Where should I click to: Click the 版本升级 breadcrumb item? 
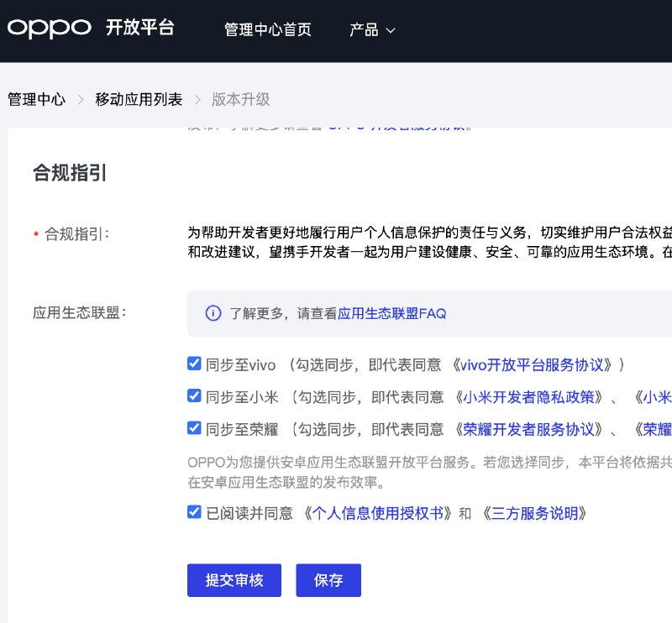point(241,99)
